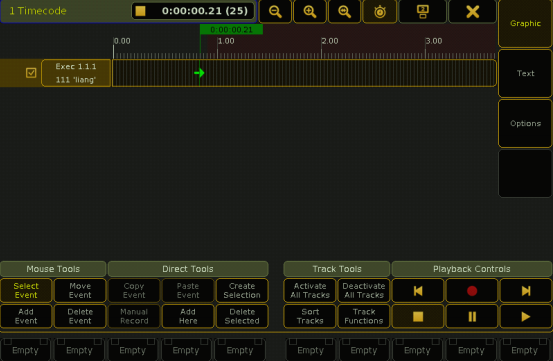This screenshot has height=361, width=553.
Task: Open the Track Functions menu
Action: [x=364, y=316]
